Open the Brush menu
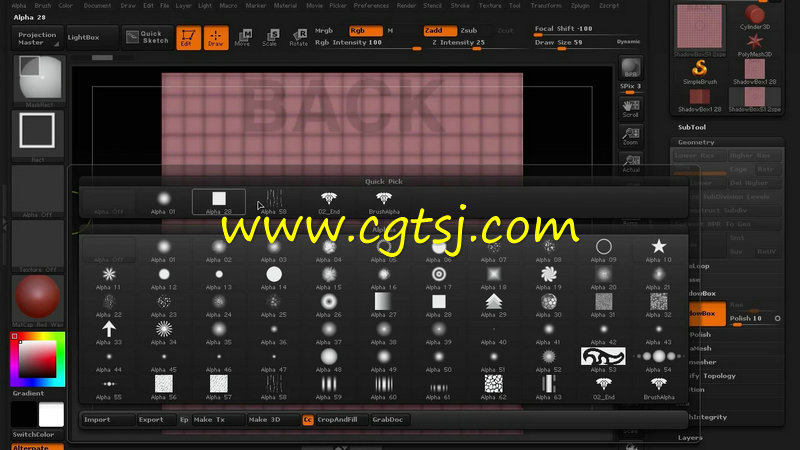Viewport: 800px width, 450px height. pyautogui.click(x=42, y=6)
